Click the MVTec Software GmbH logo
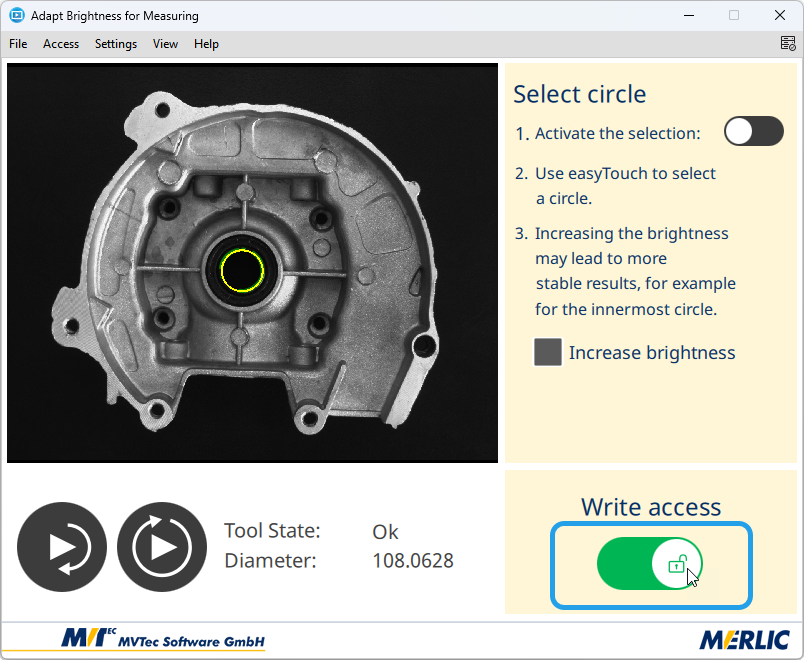Screen dimensions: 804x660 (x=164, y=639)
